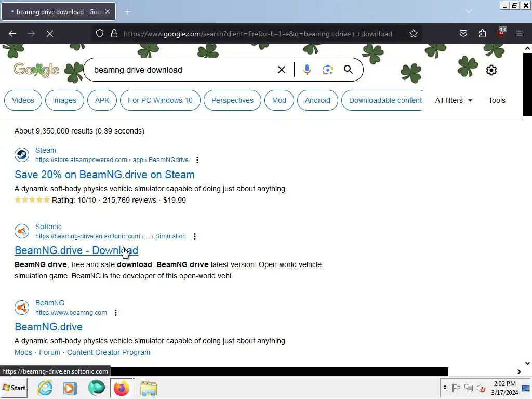Screen dimensions: 532x399
Task: Search by image with Google Lens
Action: point(327,70)
